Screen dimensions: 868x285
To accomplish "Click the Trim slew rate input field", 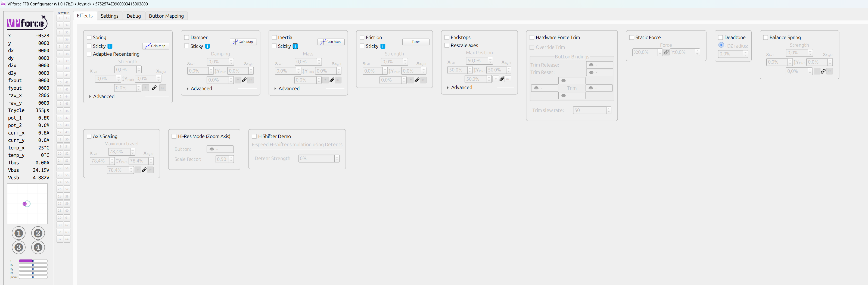I will [x=592, y=111].
